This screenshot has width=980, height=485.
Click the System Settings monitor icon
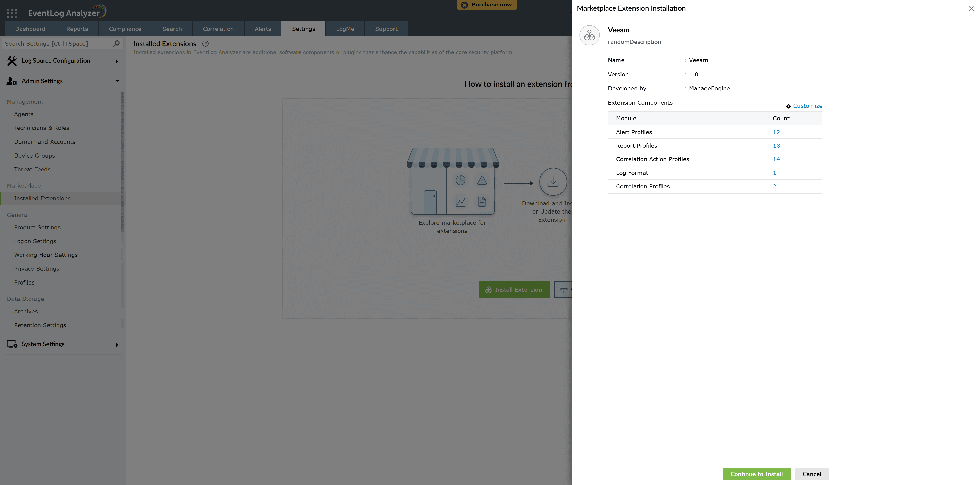[12, 344]
